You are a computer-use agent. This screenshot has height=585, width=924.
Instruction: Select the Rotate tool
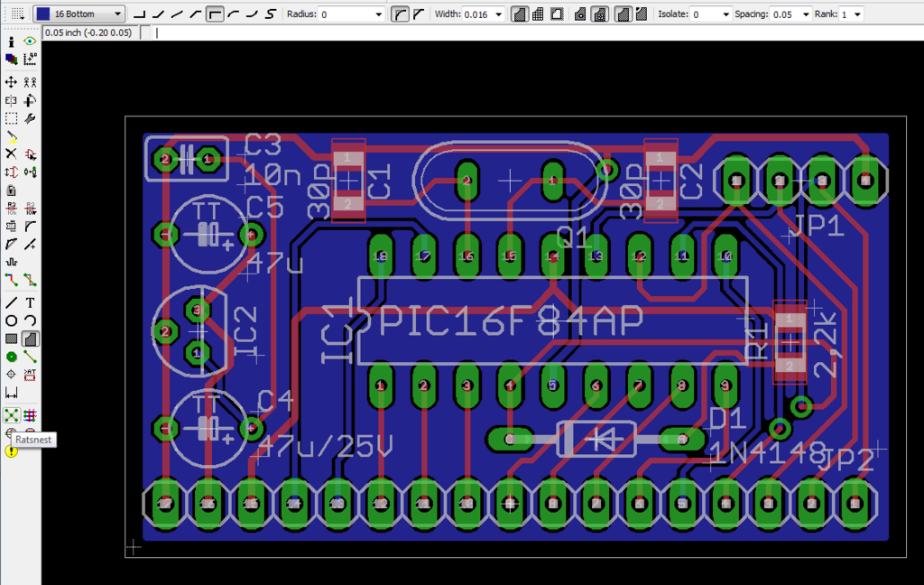coord(30,100)
